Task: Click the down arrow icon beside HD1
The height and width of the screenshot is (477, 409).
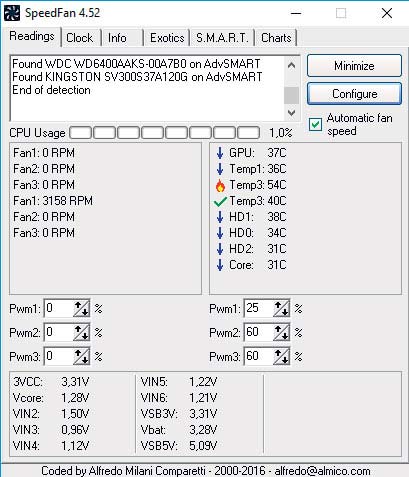Action: (x=220, y=217)
